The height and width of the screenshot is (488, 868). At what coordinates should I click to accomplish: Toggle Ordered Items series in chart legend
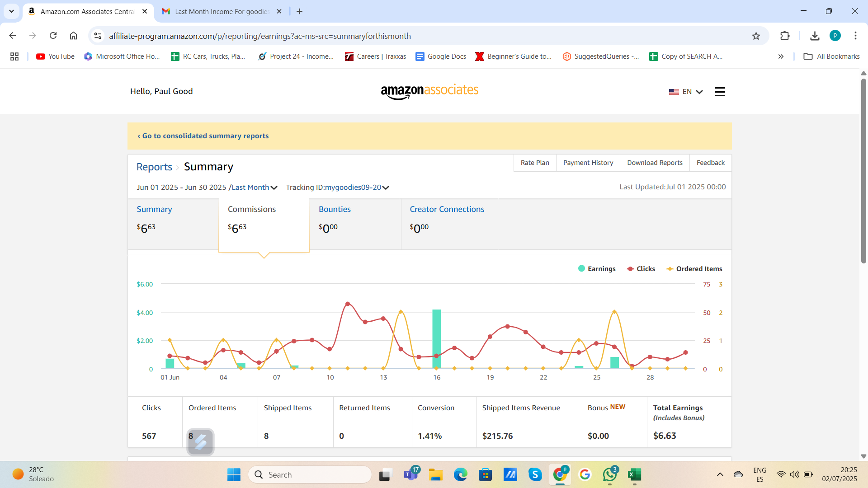pos(694,269)
